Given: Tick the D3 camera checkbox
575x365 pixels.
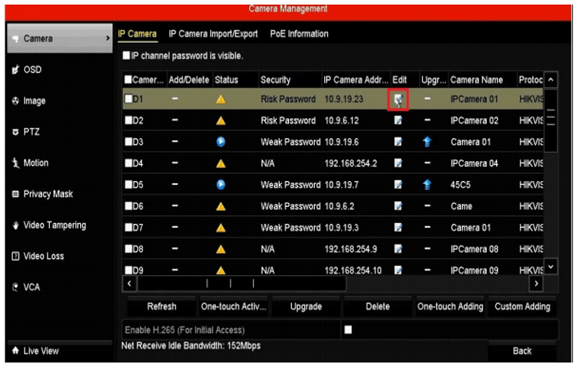Looking at the screenshot, I should click(x=128, y=142).
